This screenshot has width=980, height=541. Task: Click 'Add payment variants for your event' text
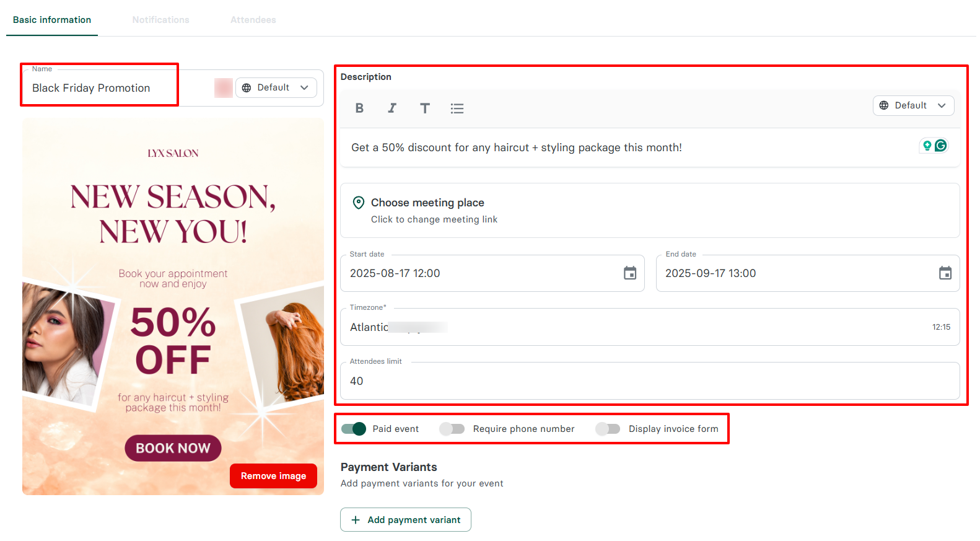422,483
